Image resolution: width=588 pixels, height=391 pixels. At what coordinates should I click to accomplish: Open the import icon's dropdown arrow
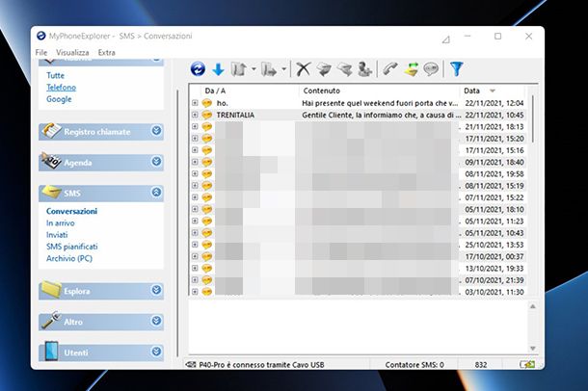(254, 69)
